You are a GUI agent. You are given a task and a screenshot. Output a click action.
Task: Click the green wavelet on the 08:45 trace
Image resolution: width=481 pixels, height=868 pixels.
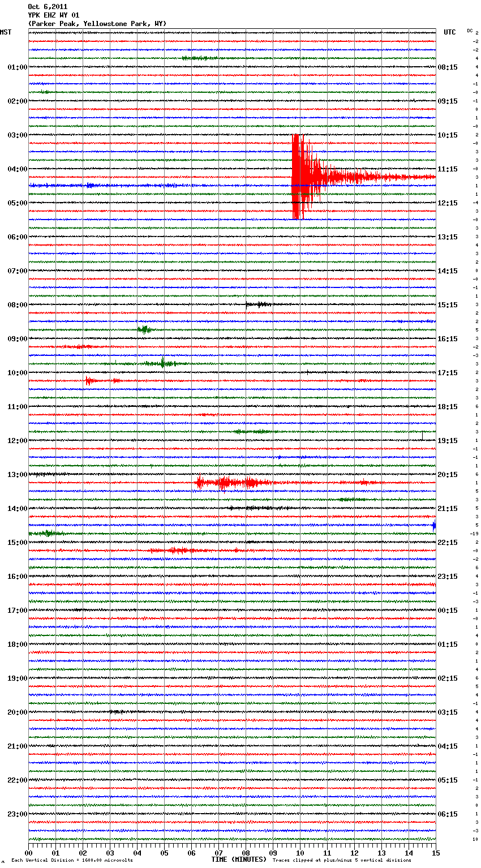pos(144,329)
